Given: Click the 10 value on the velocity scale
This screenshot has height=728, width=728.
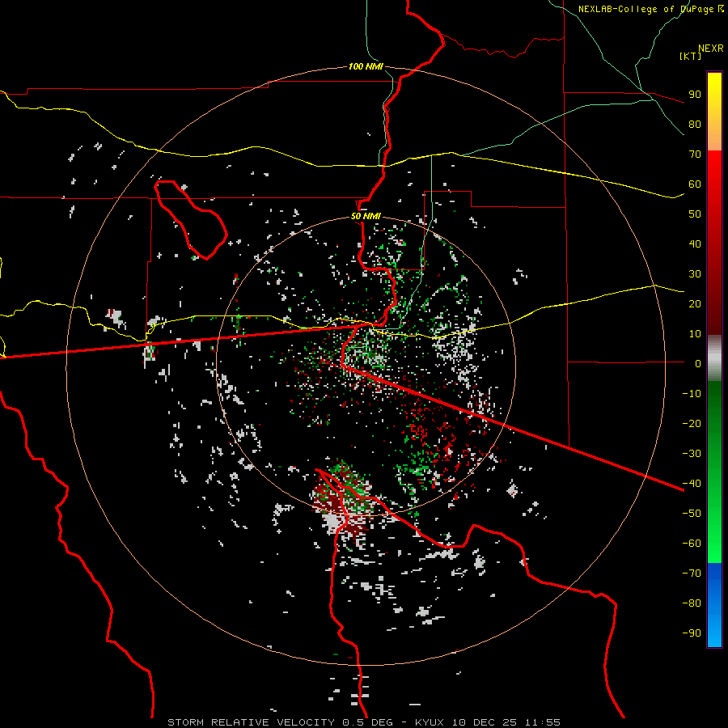Looking at the screenshot, I should click(695, 334).
